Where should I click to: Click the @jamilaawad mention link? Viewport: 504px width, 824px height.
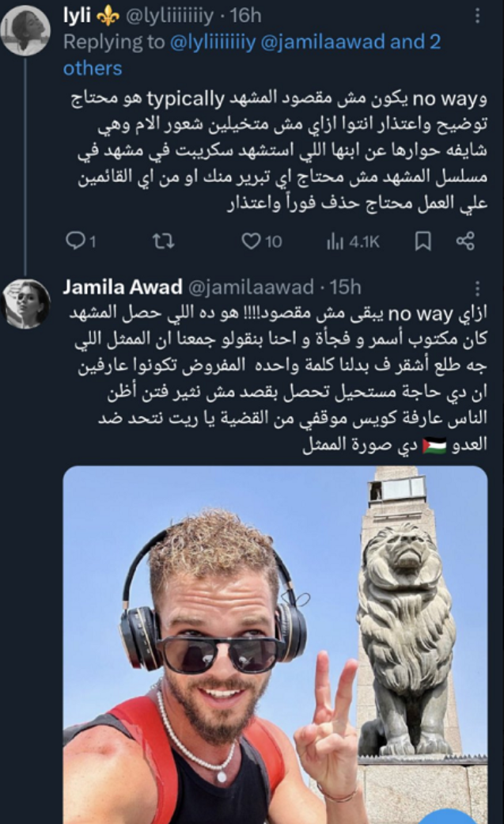click(324, 42)
